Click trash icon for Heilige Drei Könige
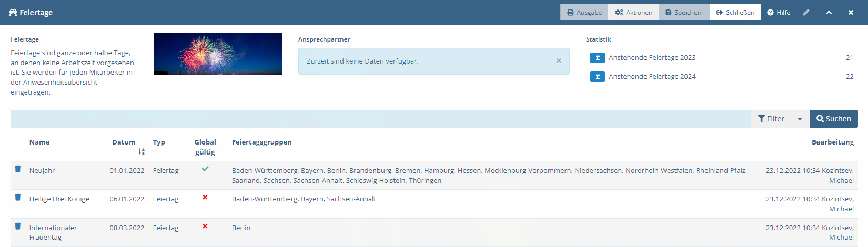Image resolution: width=868 pixels, height=247 pixels. pyautogui.click(x=18, y=197)
